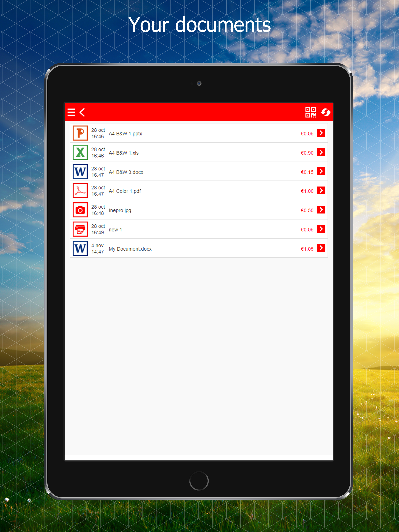Click the 28 oct 16:49 date
The height and width of the screenshot is (532, 399).
98,229
